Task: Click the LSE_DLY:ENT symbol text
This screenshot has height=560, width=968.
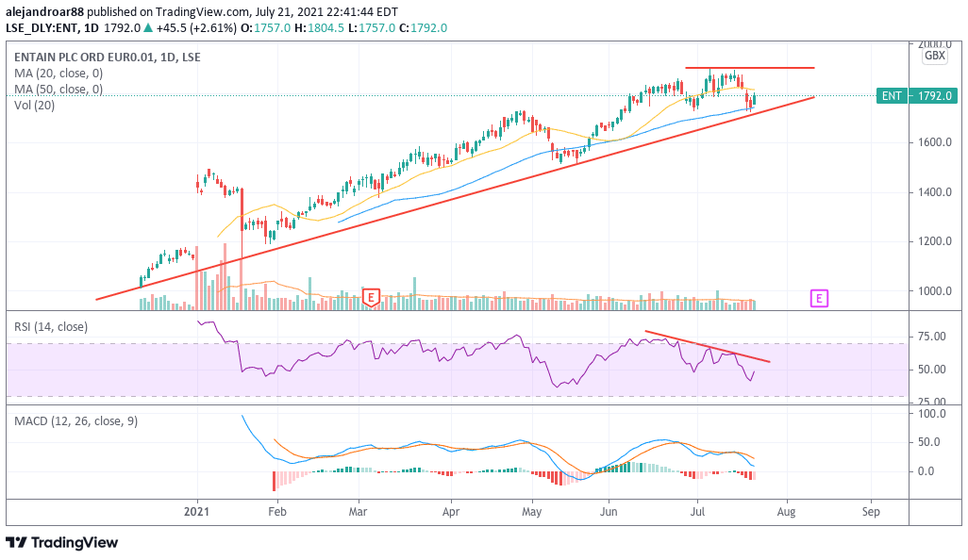Action: (x=42, y=27)
